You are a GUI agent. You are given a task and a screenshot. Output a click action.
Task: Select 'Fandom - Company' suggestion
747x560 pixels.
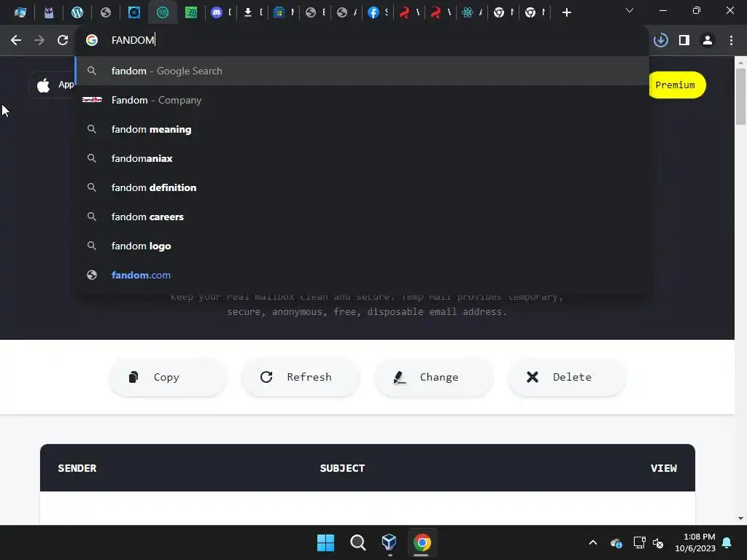pos(362,100)
